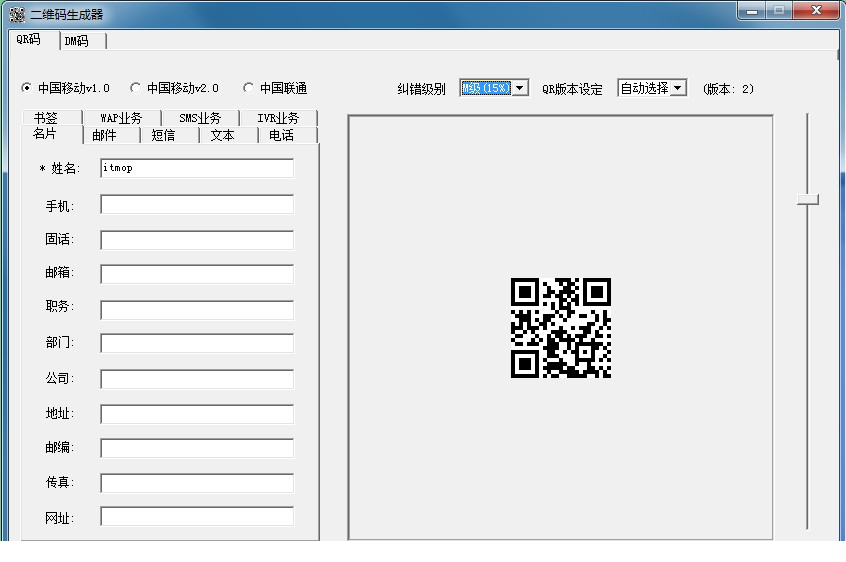Screen dimensions: 846x562
Task: Switch to the DM码 tab
Action: click(x=83, y=41)
